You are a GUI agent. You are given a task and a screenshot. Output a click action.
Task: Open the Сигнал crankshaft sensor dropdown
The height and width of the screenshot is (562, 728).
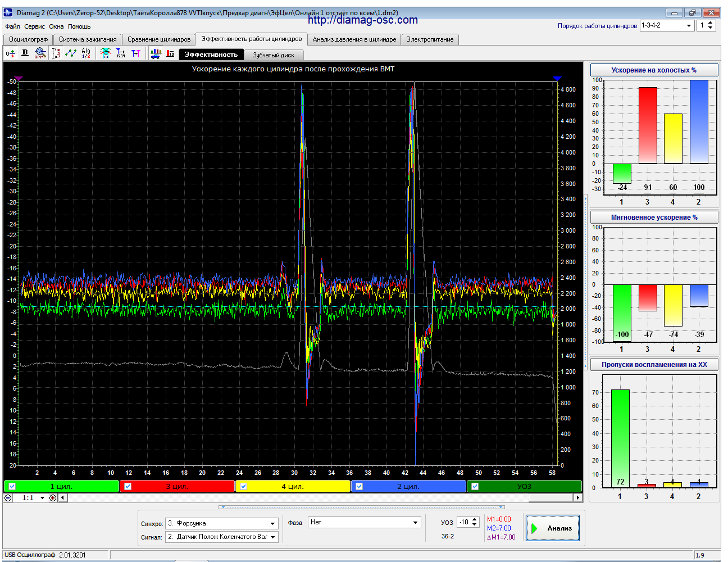tap(222, 537)
